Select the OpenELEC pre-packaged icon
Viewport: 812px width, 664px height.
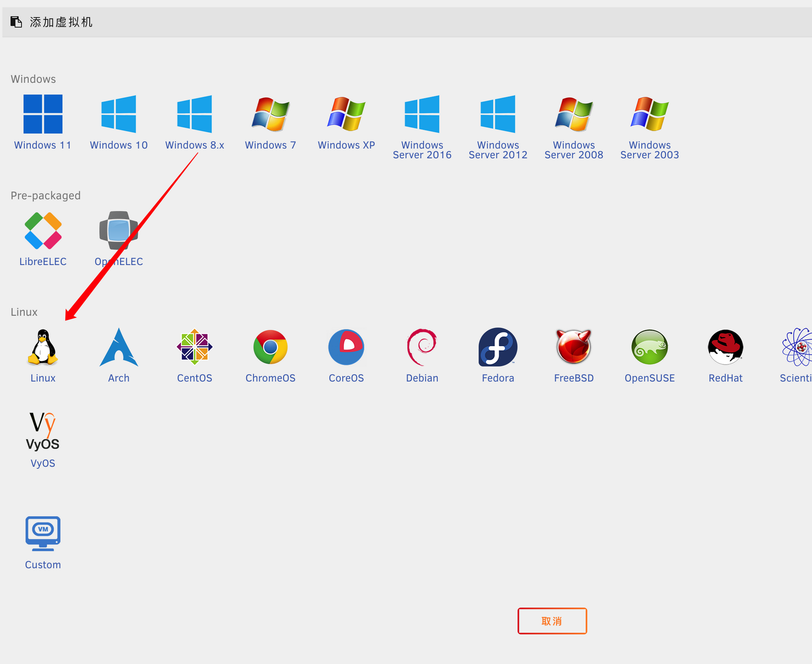[118, 231]
